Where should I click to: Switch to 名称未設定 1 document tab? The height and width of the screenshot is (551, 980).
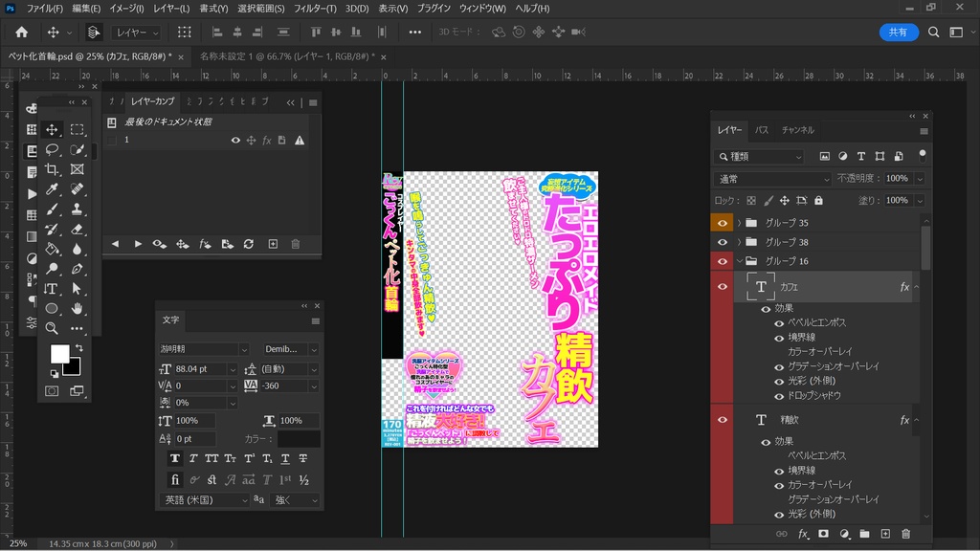tap(287, 56)
